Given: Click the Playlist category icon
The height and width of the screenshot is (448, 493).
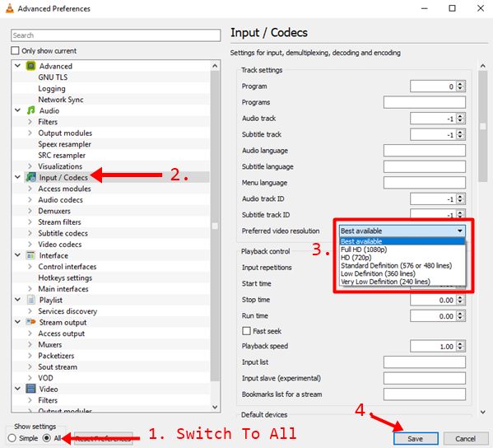Looking at the screenshot, I should click(31, 300).
